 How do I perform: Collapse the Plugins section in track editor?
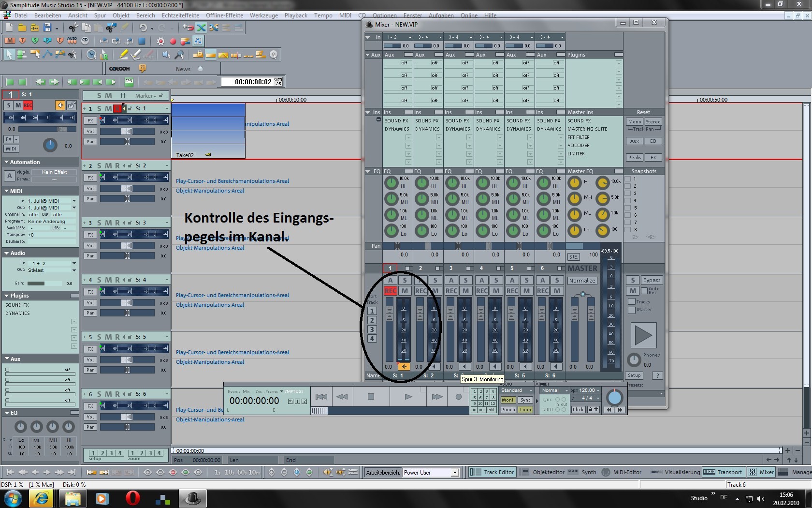(7, 296)
